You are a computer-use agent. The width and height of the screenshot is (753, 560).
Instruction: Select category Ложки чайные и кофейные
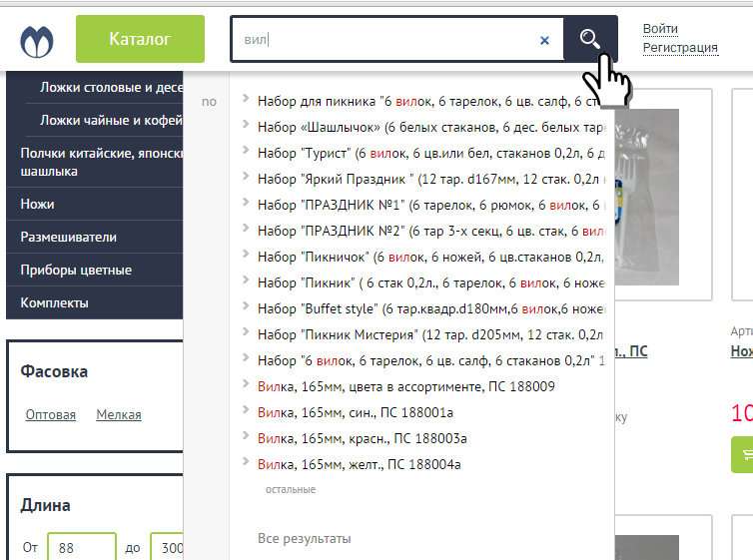click(112, 120)
